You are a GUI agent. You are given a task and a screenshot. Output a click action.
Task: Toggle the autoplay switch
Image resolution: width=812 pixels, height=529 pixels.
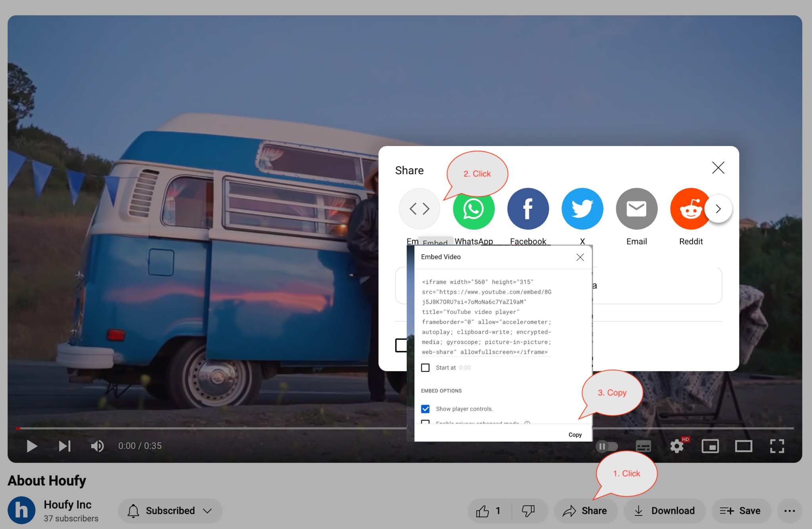tap(607, 446)
